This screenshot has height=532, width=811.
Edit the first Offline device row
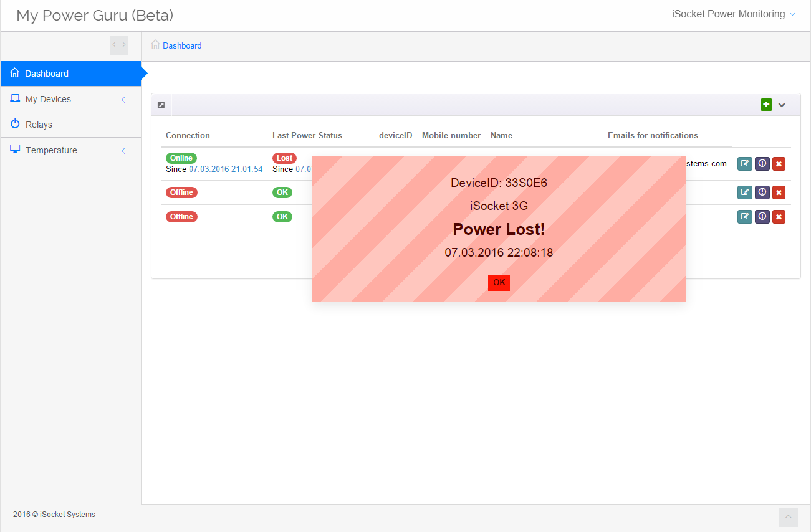click(745, 192)
